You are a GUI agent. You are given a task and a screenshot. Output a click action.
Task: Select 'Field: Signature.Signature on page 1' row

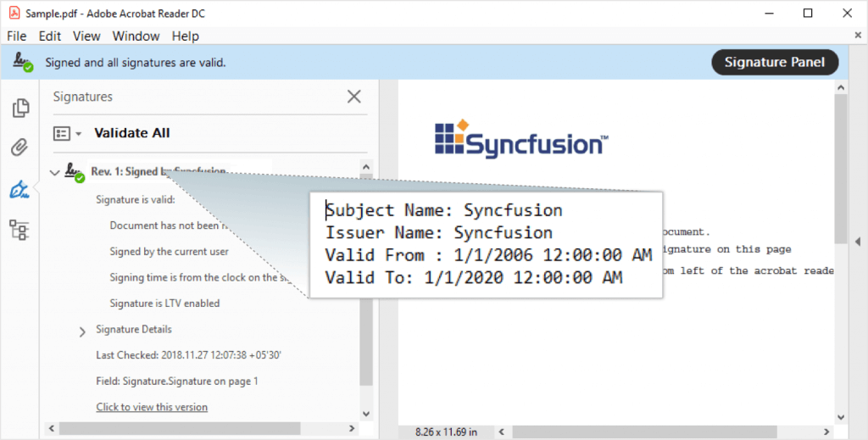pos(176,381)
